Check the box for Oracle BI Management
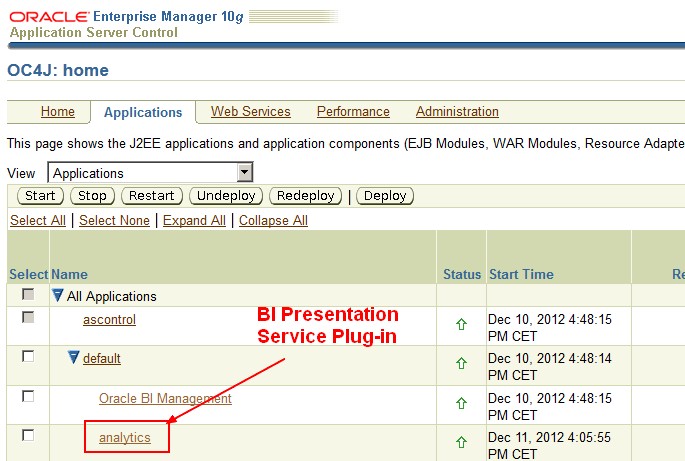Viewport: 685px width, 461px height. [28, 396]
